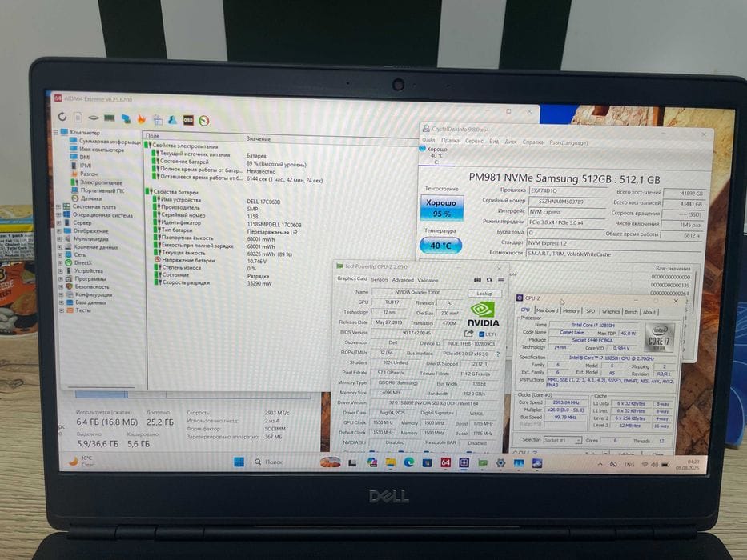The width and height of the screenshot is (747, 560).
Task: Open the settings gear taskbar icon
Action: click(500, 463)
